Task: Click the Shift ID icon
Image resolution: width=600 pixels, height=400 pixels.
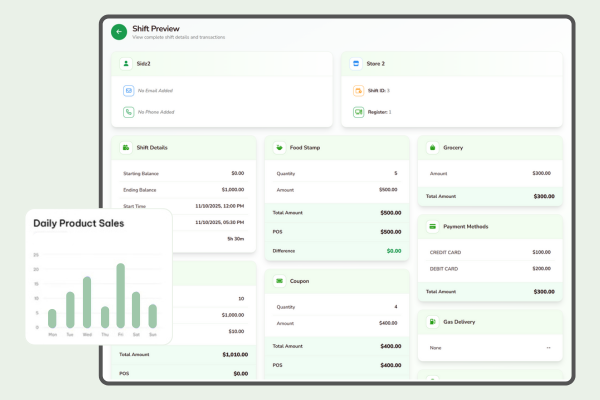Action: 358,91
